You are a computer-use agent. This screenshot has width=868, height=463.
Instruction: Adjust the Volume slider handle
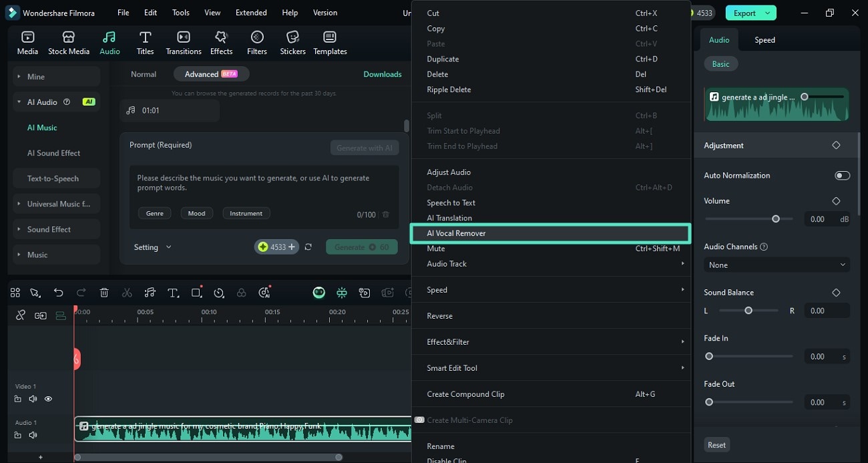point(775,219)
